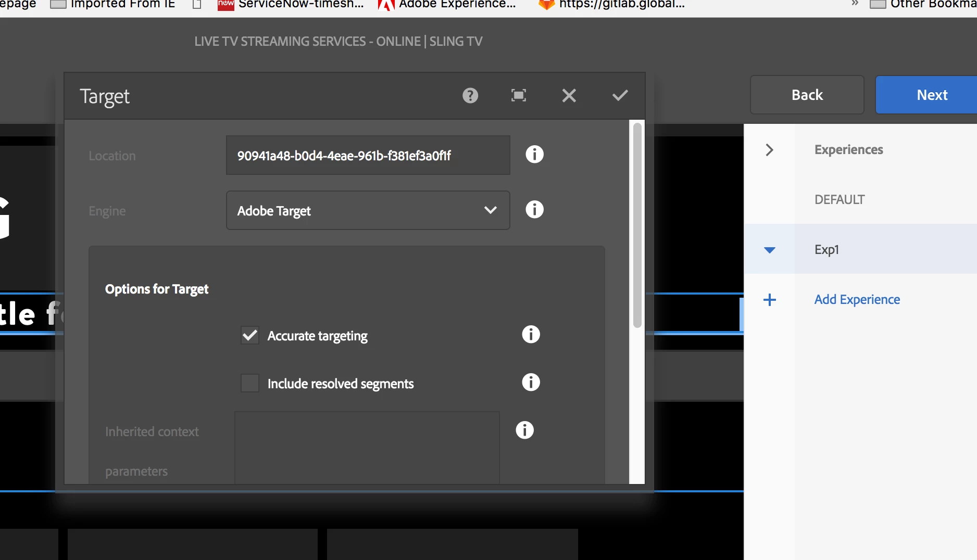Select the Exp1 experience
Viewport: 977px width, 560px height.
(826, 250)
